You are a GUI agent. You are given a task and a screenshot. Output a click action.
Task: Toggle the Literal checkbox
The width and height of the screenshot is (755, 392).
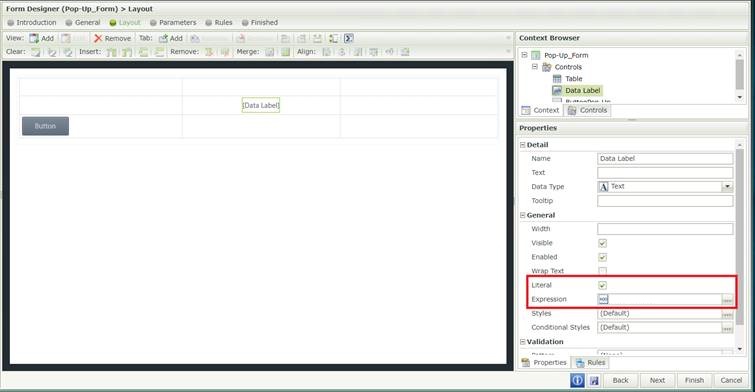click(602, 285)
